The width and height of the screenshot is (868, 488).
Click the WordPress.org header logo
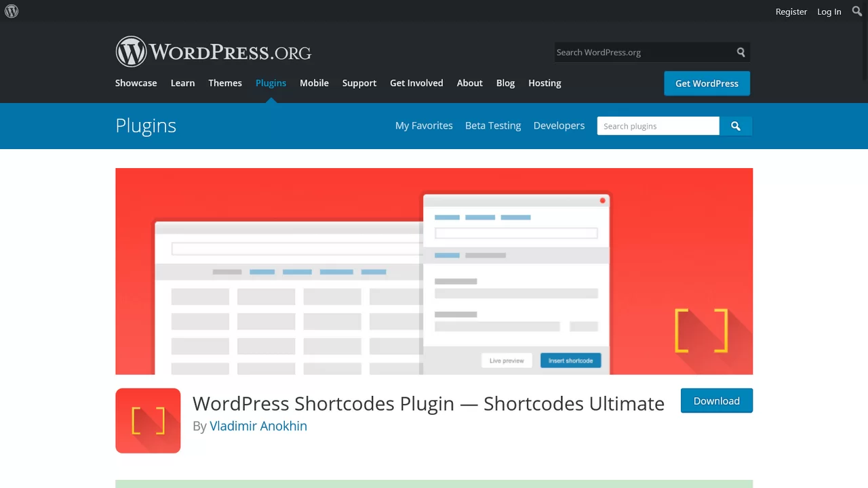(214, 52)
